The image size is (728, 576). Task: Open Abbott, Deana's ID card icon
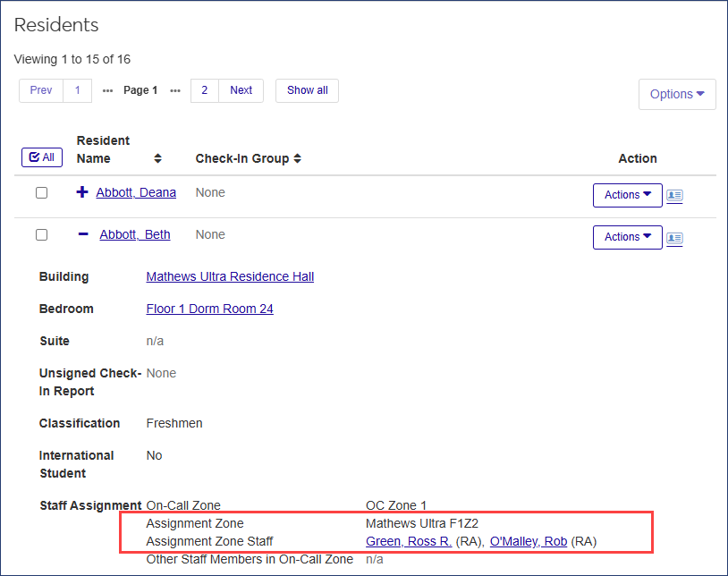674,195
